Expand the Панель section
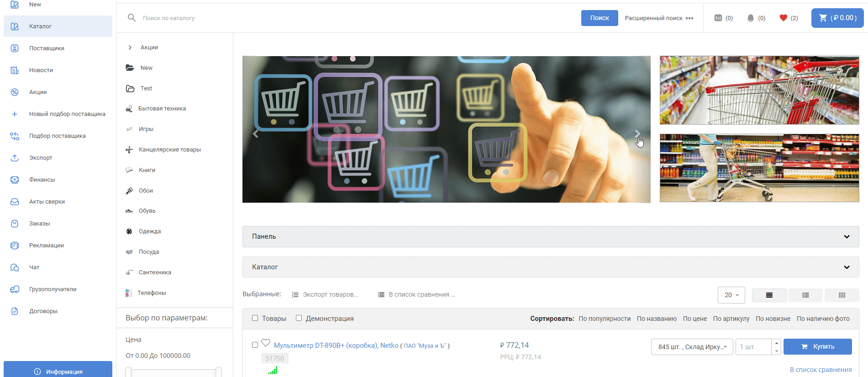 tap(550, 236)
